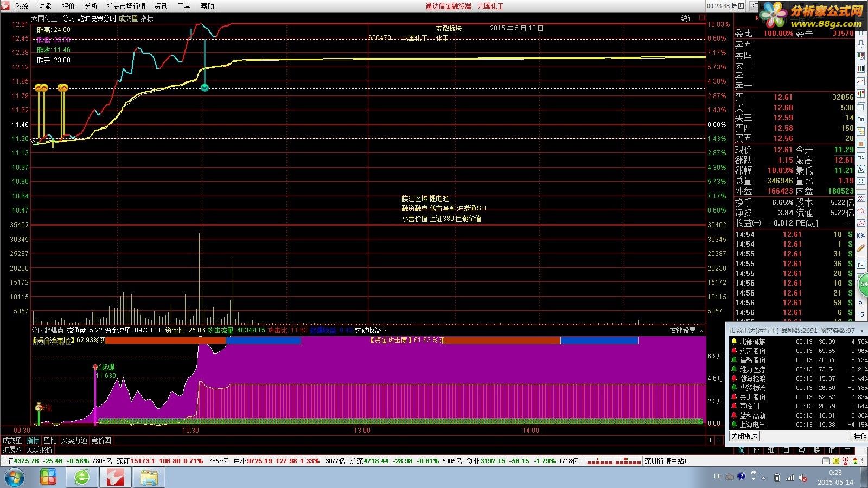Select the 细 tab below radar
The height and width of the screenshot is (488, 868).
[x=771, y=451]
